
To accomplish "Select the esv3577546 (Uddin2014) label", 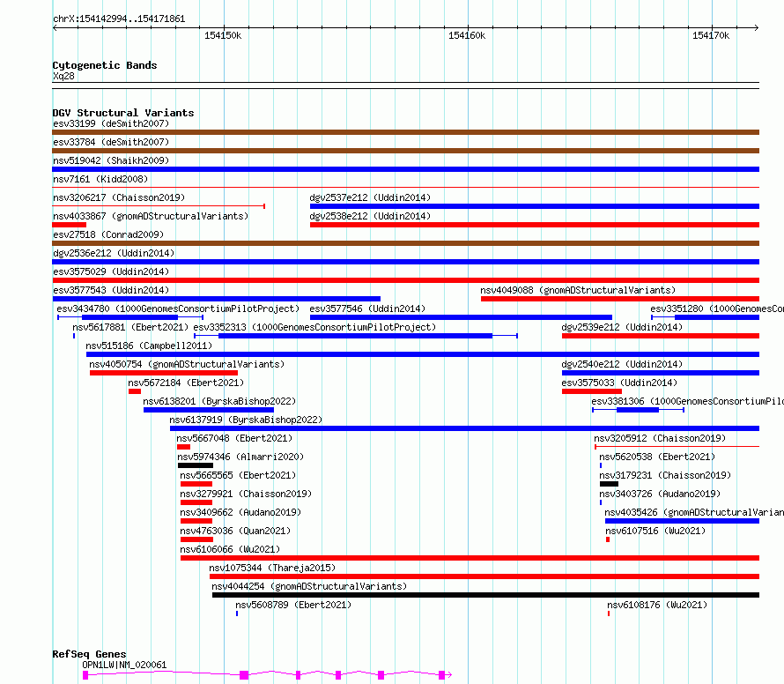I will tap(367, 309).
